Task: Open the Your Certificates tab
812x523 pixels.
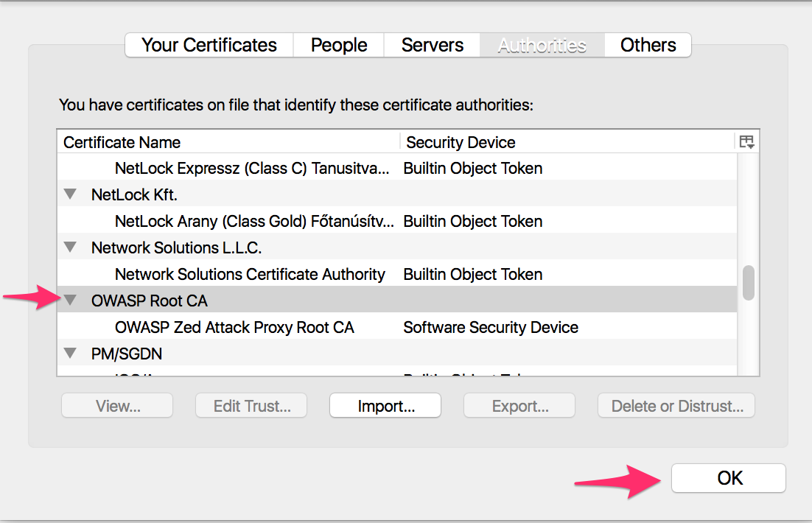Action: coord(209,45)
